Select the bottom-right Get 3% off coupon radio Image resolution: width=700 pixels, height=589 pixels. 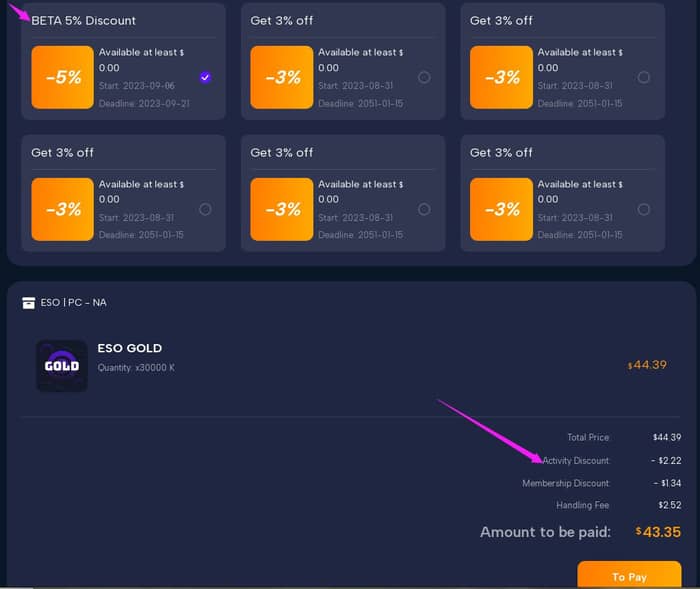click(x=643, y=209)
